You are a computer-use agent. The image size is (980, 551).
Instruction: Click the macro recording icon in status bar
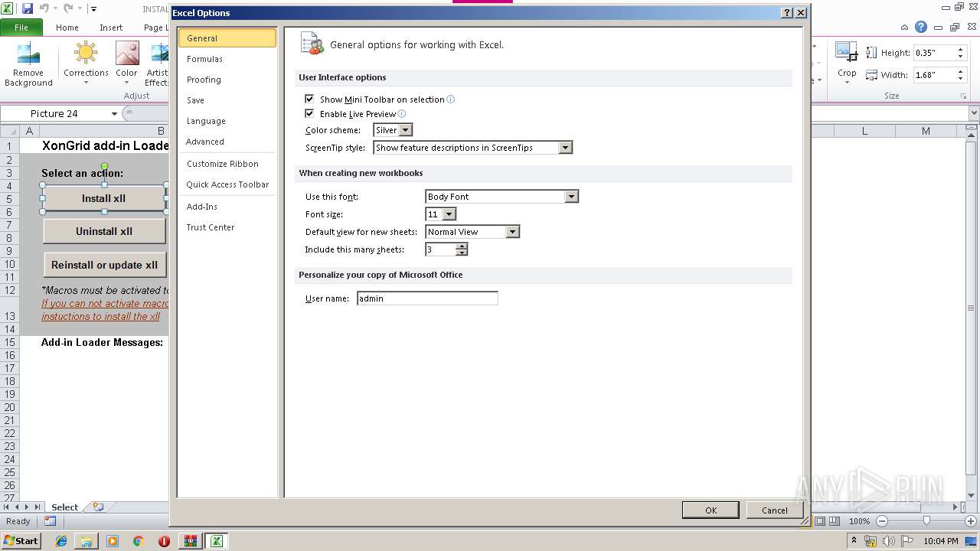50,521
